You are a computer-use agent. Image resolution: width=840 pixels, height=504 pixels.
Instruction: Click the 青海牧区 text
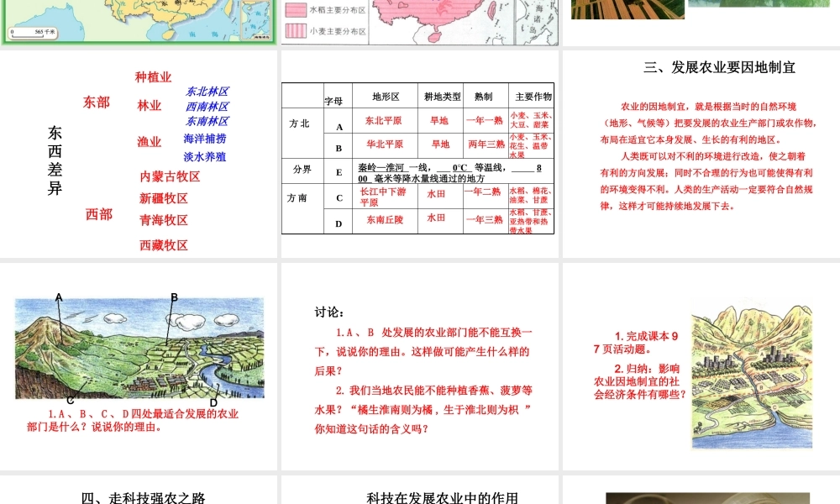(164, 220)
